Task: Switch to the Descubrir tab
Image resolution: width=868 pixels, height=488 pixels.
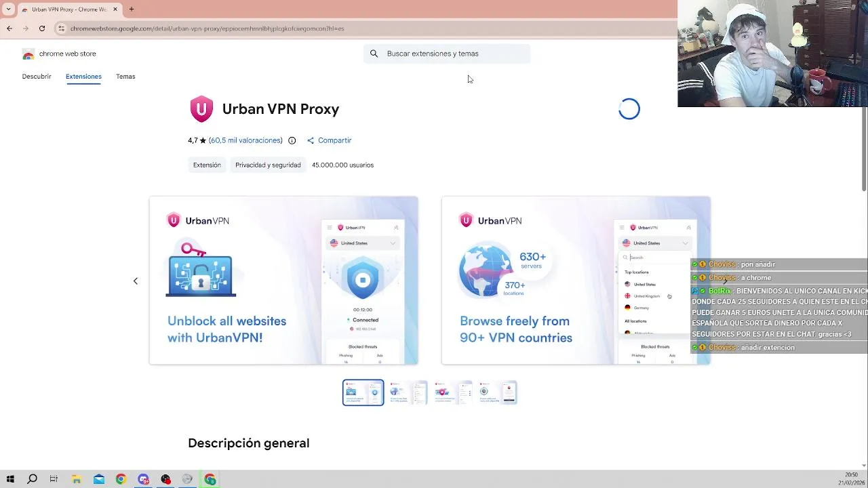Action: (x=37, y=77)
